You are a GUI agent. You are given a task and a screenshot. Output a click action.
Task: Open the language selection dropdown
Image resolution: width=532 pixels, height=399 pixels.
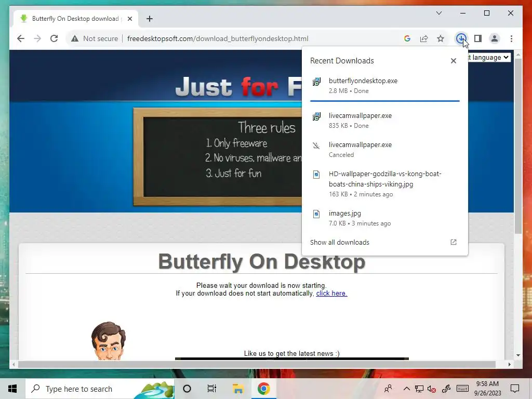click(489, 57)
